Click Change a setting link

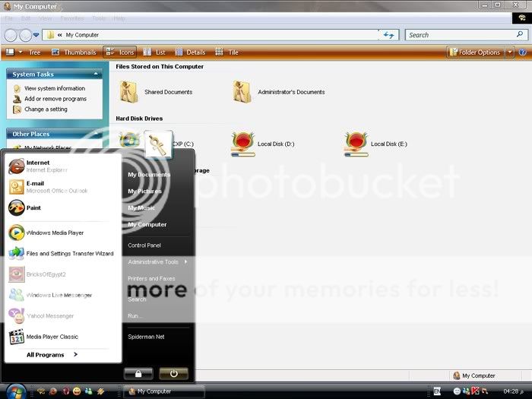(40, 109)
